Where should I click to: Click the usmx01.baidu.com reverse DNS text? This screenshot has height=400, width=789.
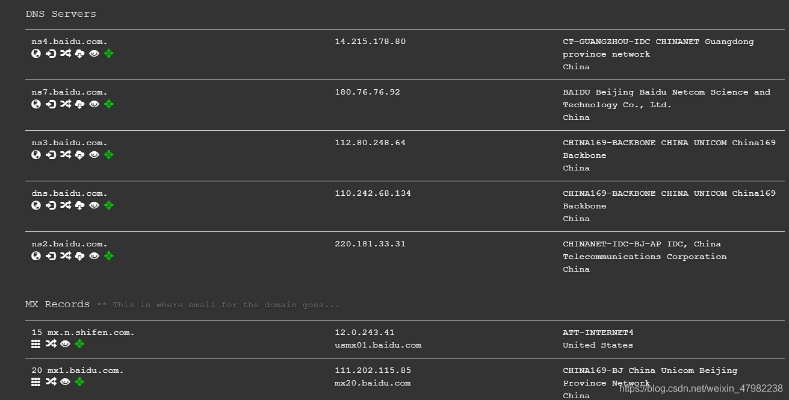tap(378, 345)
